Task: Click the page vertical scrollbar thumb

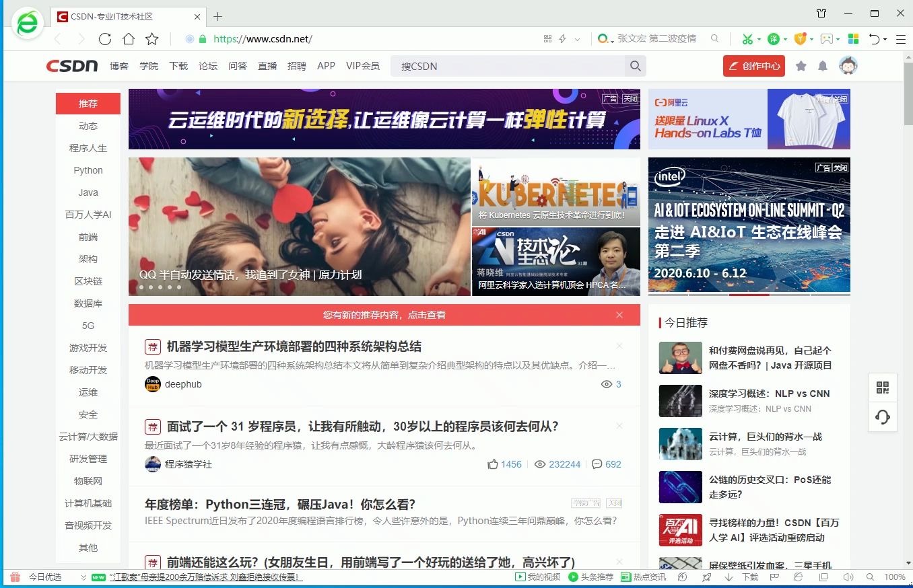Action: [x=908, y=94]
